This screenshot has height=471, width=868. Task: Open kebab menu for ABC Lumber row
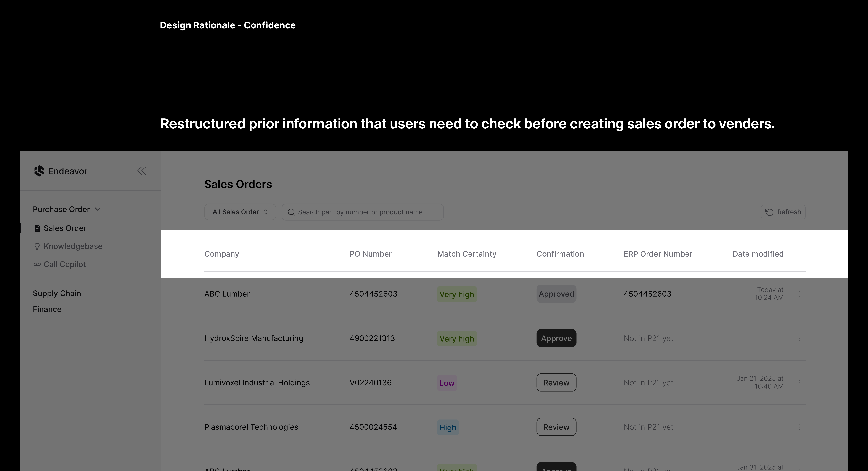(x=799, y=294)
